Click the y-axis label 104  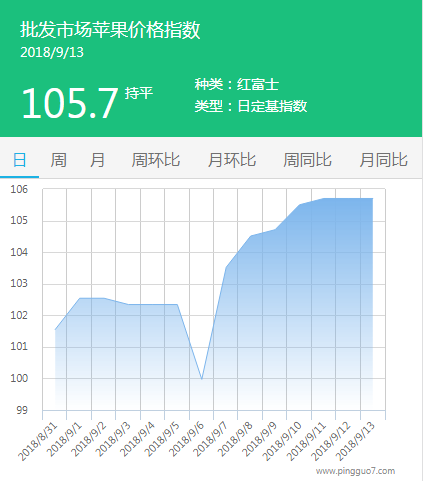tap(19, 252)
